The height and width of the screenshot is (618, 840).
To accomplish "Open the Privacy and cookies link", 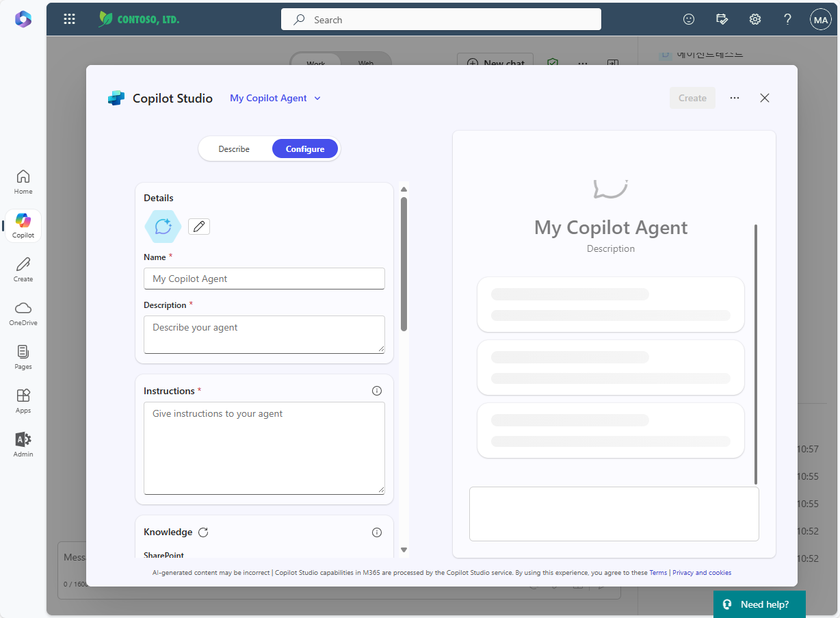I will tap(702, 573).
